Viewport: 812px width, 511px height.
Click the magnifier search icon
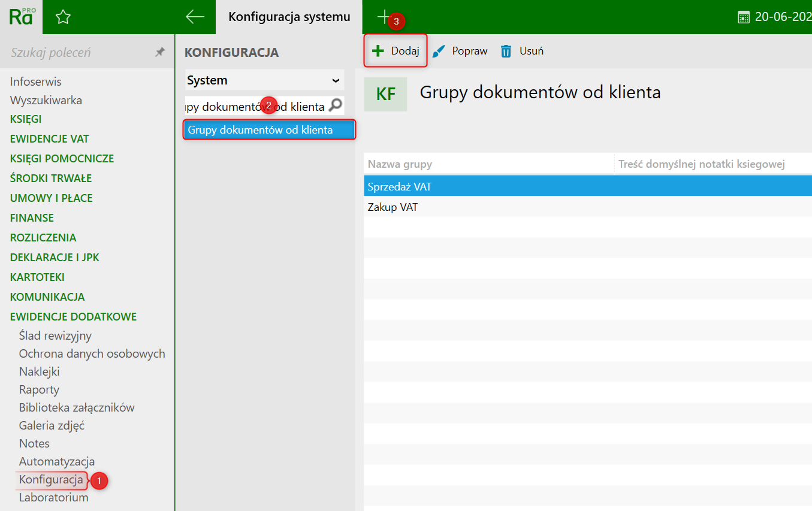click(x=336, y=106)
